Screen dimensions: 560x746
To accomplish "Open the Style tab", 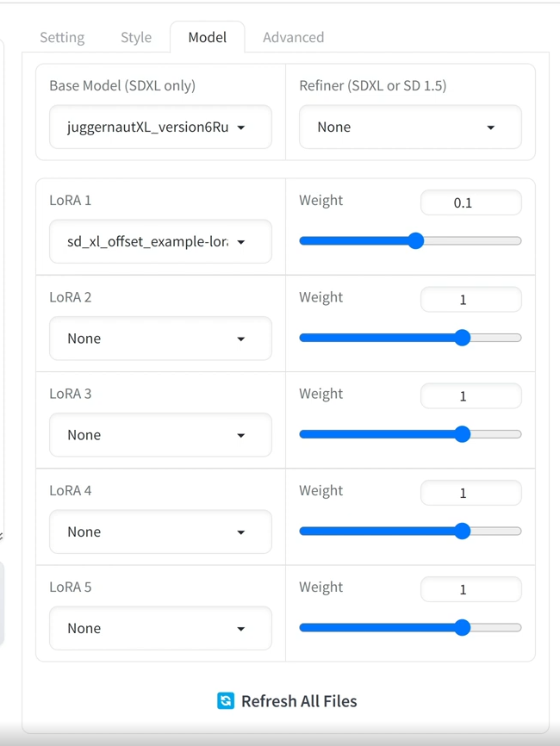I will click(136, 37).
